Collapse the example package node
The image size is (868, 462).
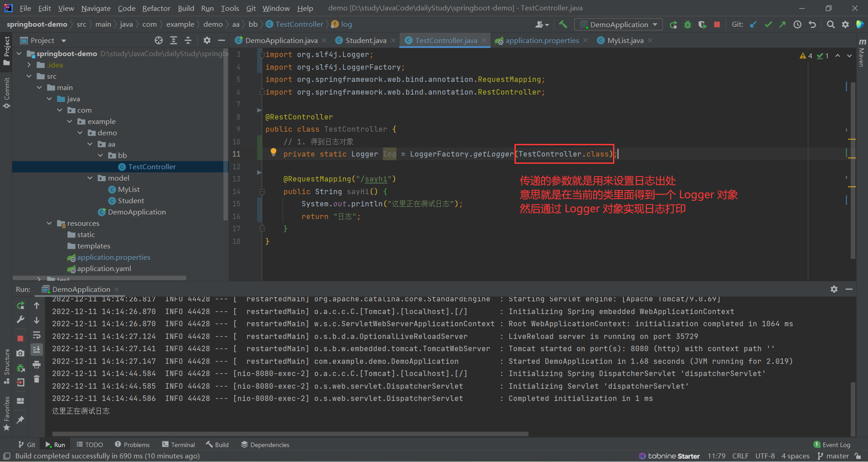pyautogui.click(x=70, y=121)
